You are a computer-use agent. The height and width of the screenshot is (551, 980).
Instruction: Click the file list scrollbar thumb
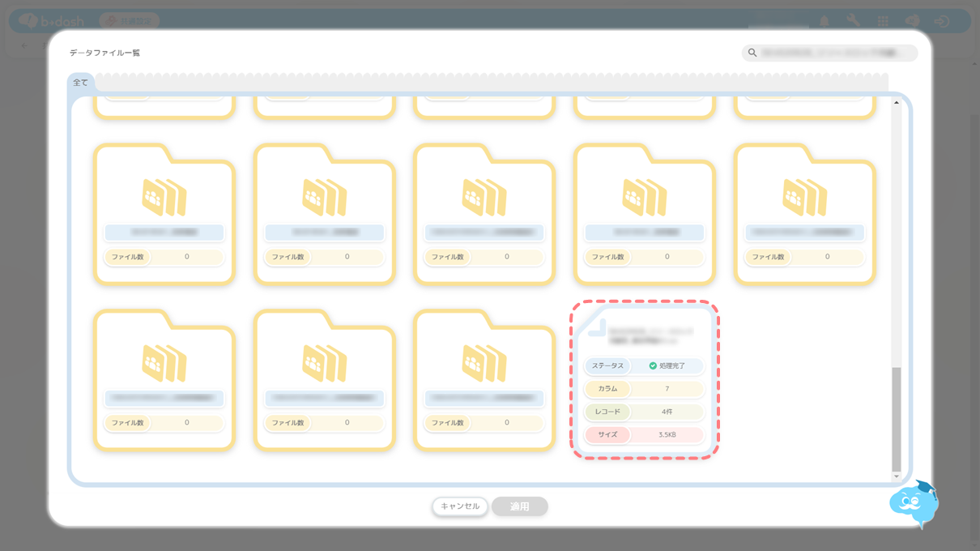tap(897, 418)
